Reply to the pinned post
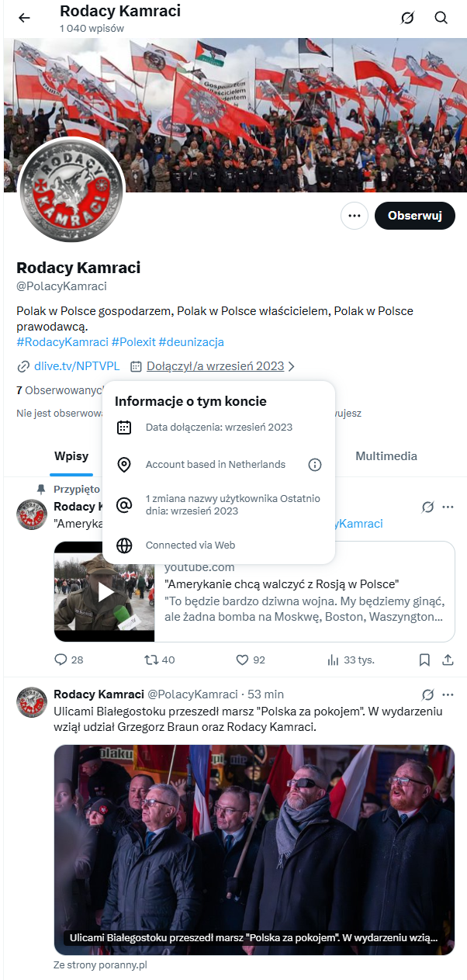 61,660
